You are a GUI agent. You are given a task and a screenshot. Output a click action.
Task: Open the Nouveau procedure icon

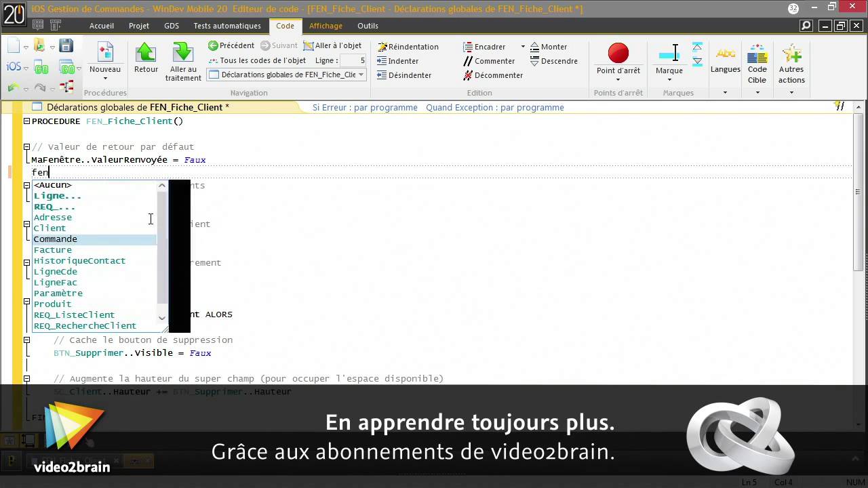(105, 52)
